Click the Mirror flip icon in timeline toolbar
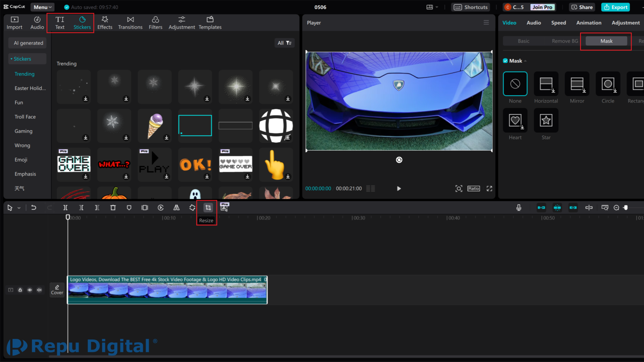The width and height of the screenshot is (644, 362). 176,208
